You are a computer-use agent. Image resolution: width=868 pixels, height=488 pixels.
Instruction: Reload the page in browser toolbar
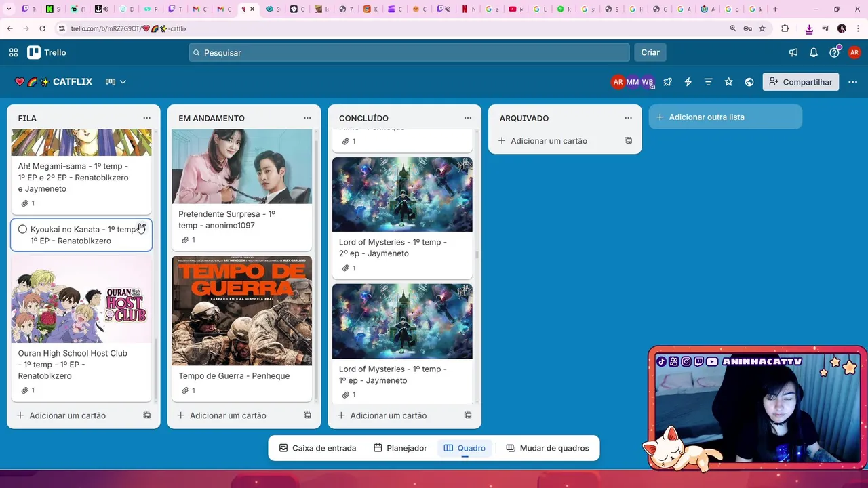click(43, 28)
